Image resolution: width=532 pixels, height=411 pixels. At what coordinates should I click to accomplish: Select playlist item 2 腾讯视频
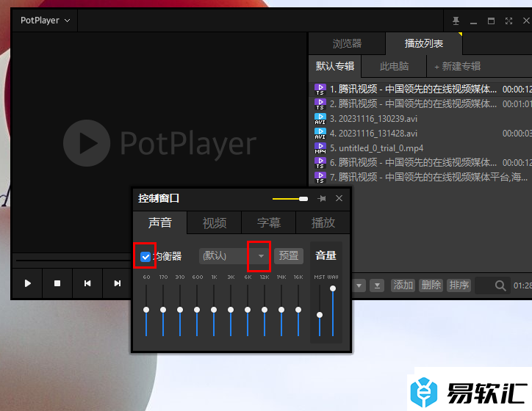coord(421,103)
